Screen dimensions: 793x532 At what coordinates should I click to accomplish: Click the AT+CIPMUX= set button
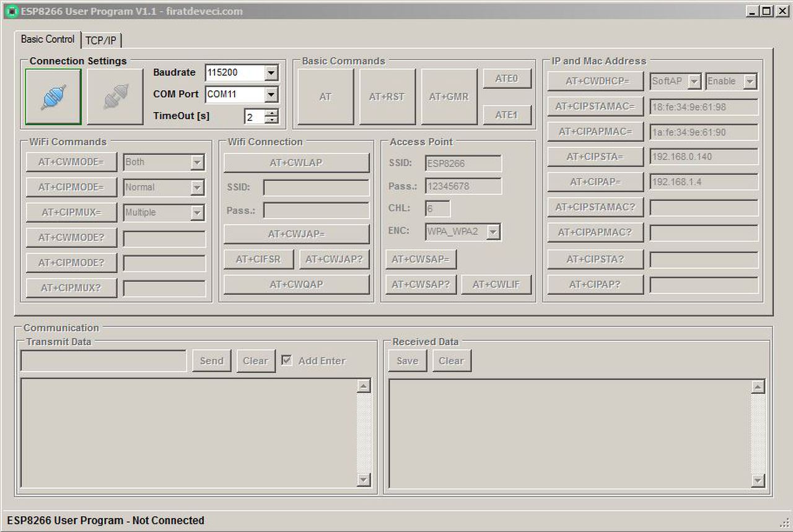71,212
